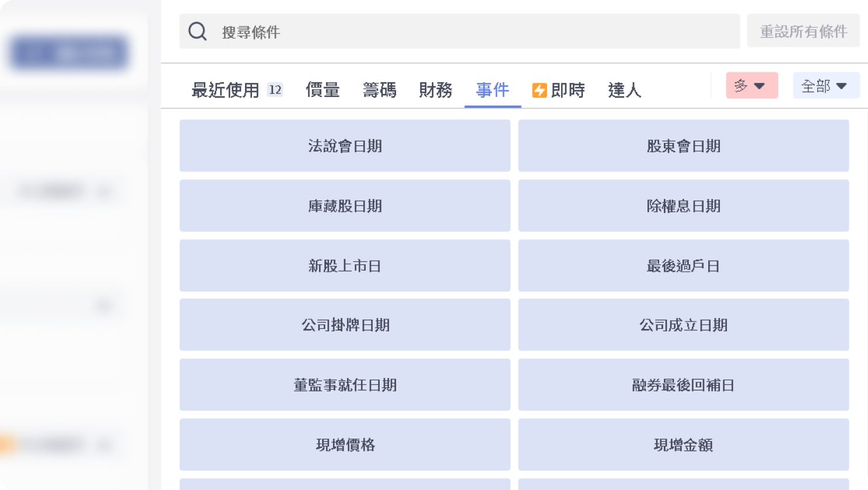Open the 全部 filter dropdown
The image size is (868, 490).
point(825,86)
